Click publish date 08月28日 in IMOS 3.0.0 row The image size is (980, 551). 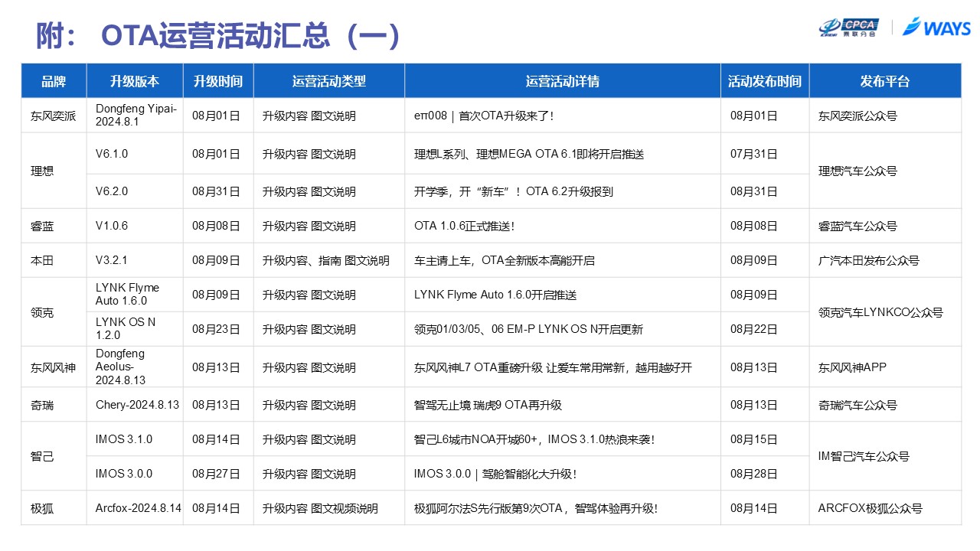[x=754, y=474]
